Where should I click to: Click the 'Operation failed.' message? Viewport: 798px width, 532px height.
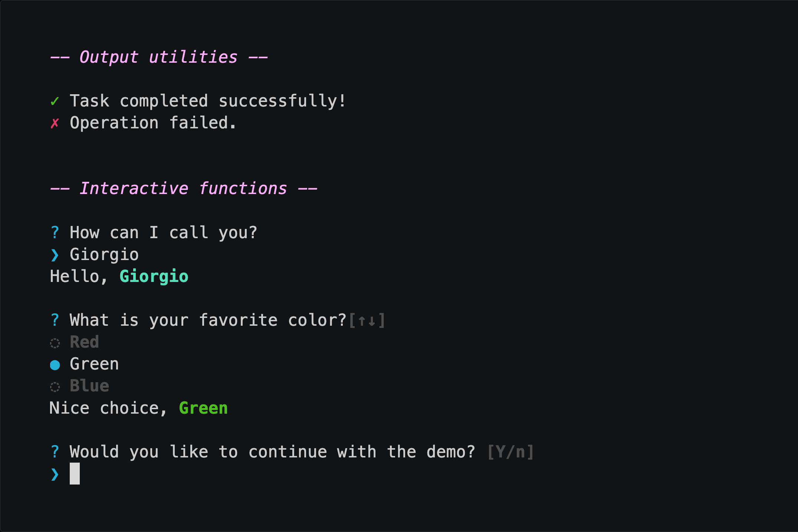point(153,123)
